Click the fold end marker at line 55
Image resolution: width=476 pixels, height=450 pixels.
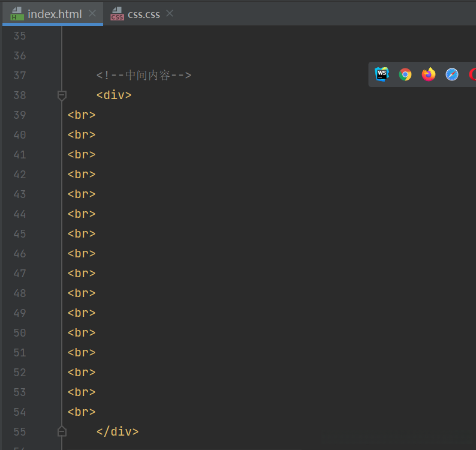[x=61, y=431]
